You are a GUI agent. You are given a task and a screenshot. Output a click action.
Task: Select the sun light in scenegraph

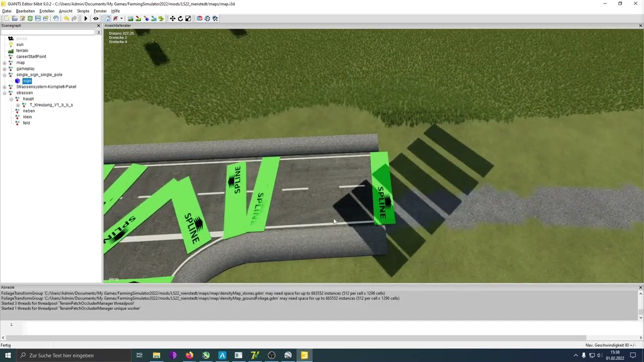[x=20, y=45]
